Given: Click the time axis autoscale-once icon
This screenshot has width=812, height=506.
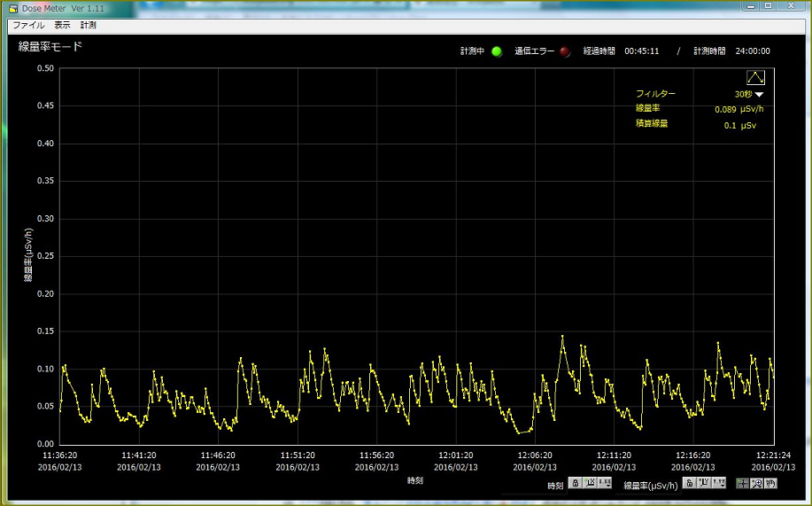Looking at the screenshot, I should point(591,483).
